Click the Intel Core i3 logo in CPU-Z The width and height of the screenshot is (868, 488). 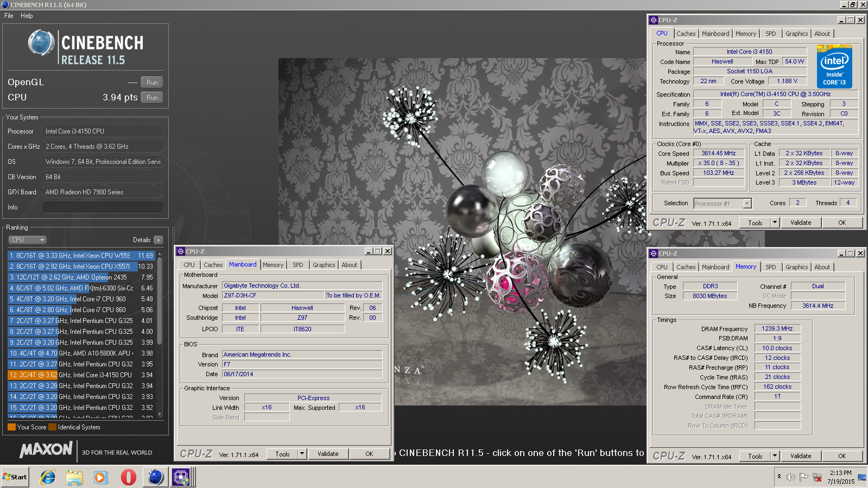tap(834, 67)
